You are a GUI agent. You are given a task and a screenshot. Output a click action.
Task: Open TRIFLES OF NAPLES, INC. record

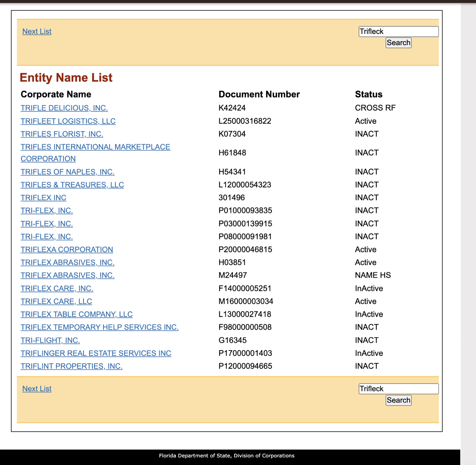(x=68, y=172)
